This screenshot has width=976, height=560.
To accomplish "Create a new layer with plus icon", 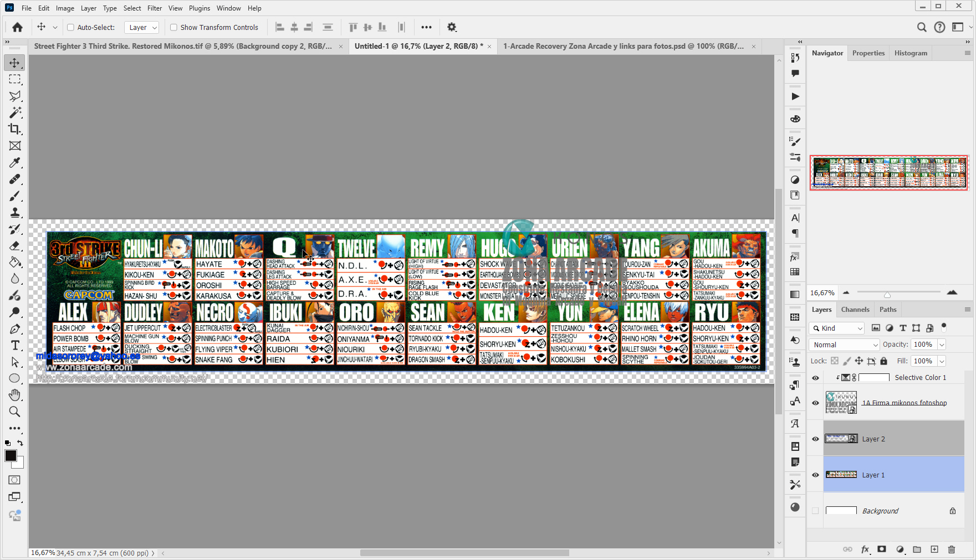I will (x=934, y=549).
